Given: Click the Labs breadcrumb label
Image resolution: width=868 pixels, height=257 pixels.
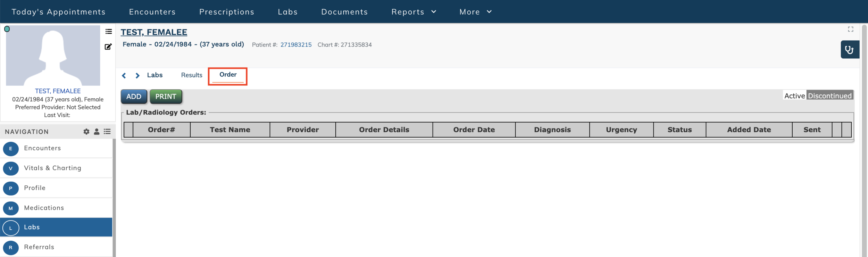Looking at the screenshot, I should pos(155,75).
